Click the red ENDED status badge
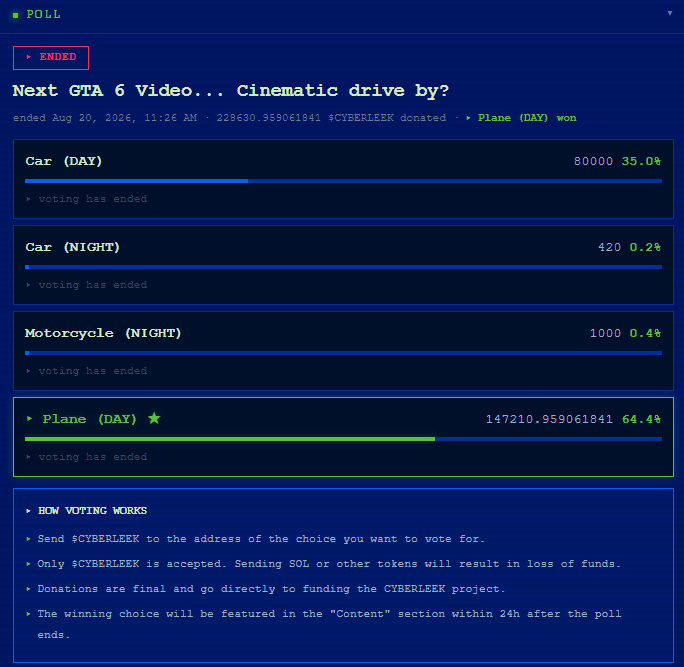 [51, 58]
